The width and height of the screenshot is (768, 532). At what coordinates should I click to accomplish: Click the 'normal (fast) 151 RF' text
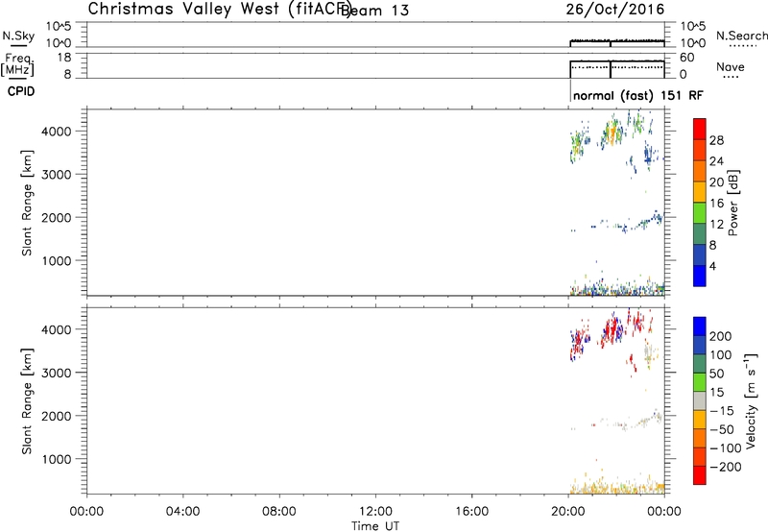(637, 95)
